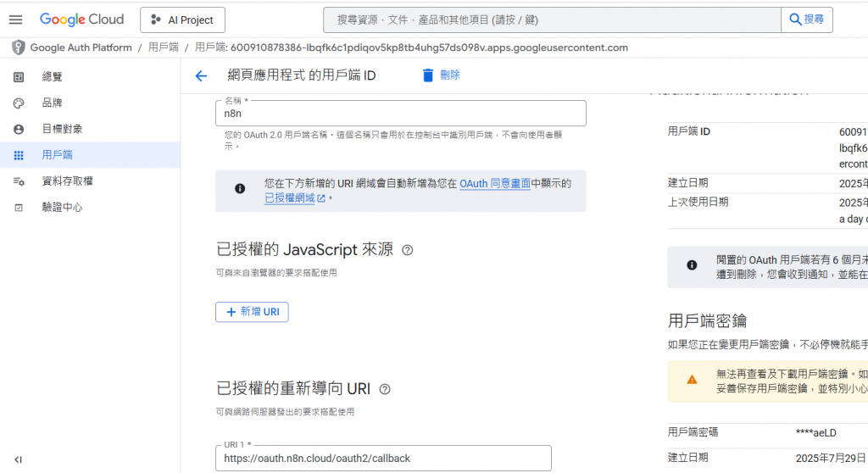This screenshot has width=868, height=473.
Task: Click 用戶端密鑰 heading
Action: pos(708,320)
